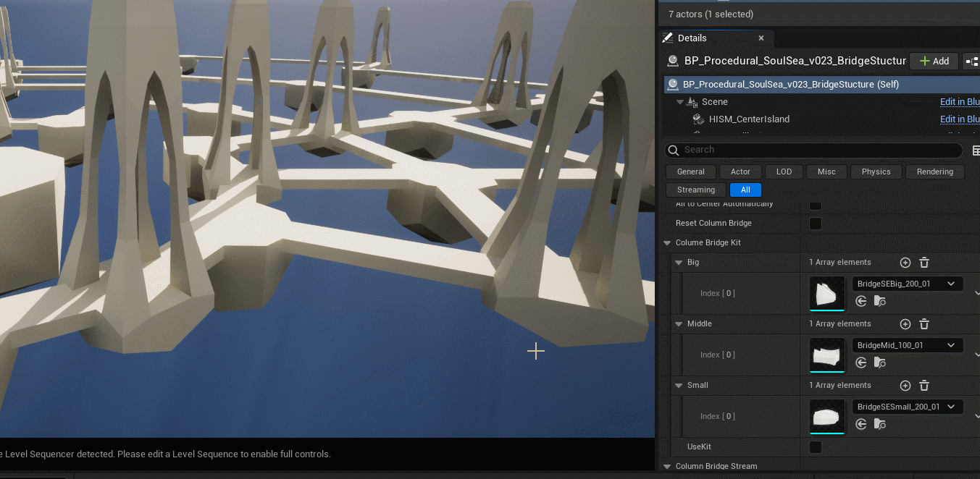Toggle the Reset Column Bridge checkbox
The height and width of the screenshot is (479, 980).
[x=816, y=224]
